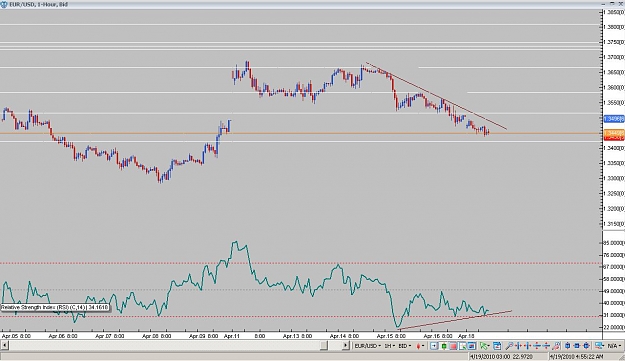Select the plain magnifier zoom tool
This screenshot has width=625, height=361.
point(509,346)
